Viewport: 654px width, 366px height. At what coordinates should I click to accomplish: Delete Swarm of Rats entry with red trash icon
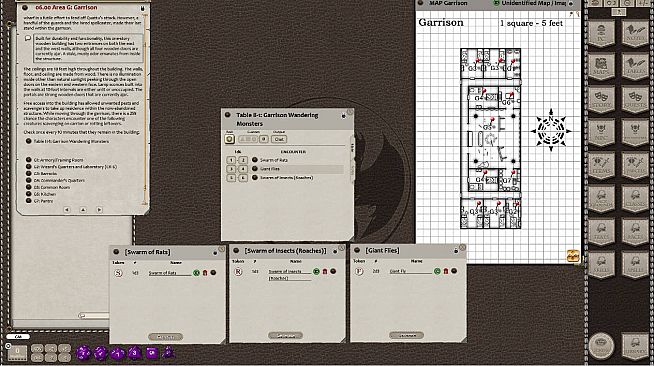205,273
